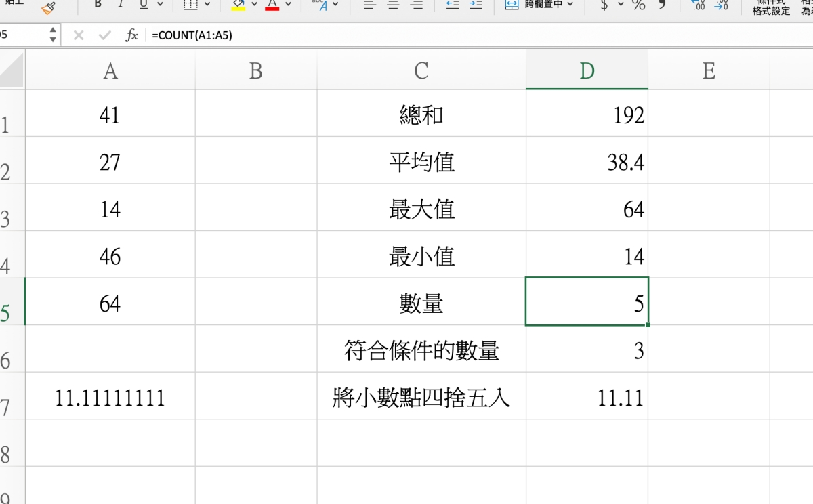This screenshot has height=504, width=813.
Task: Toggle bold formatting
Action: click(98, 5)
